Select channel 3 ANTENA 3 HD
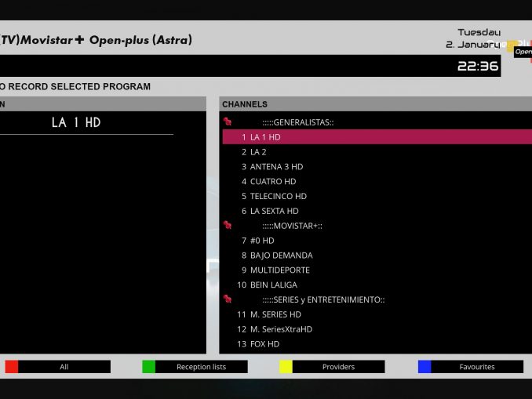This screenshot has width=532, height=399. click(377, 166)
